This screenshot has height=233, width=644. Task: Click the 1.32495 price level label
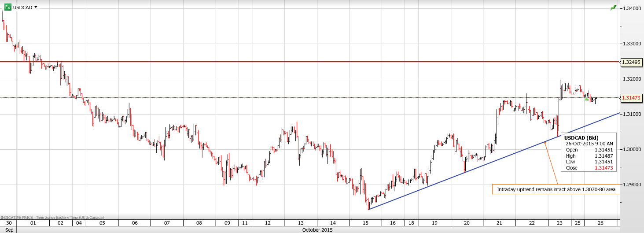coord(631,63)
